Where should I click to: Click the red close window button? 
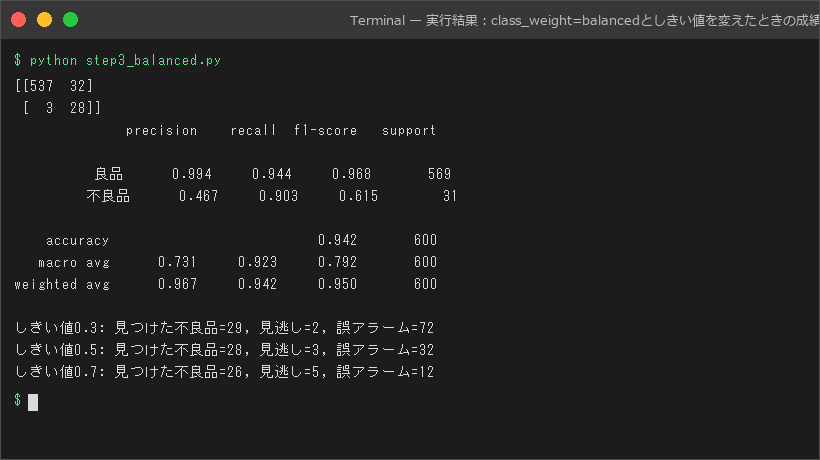18,20
